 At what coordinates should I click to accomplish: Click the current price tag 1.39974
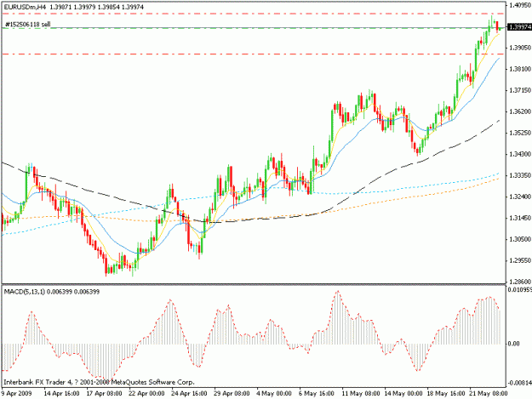pos(519,26)
